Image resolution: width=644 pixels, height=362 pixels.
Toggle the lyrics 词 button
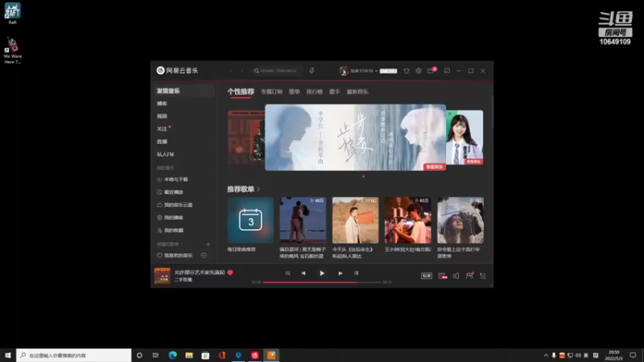[x=356, y=273]
